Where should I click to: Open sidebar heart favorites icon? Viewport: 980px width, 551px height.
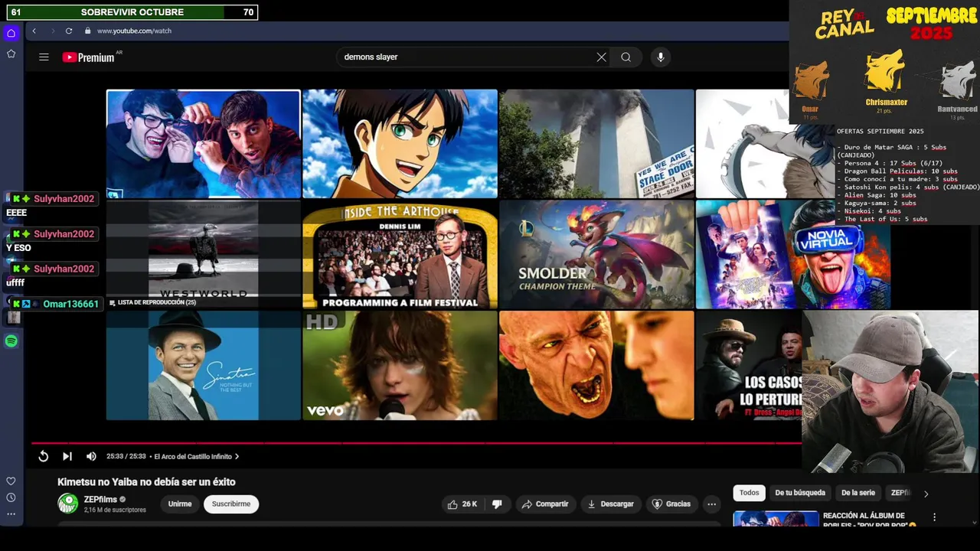coord(11,481)
